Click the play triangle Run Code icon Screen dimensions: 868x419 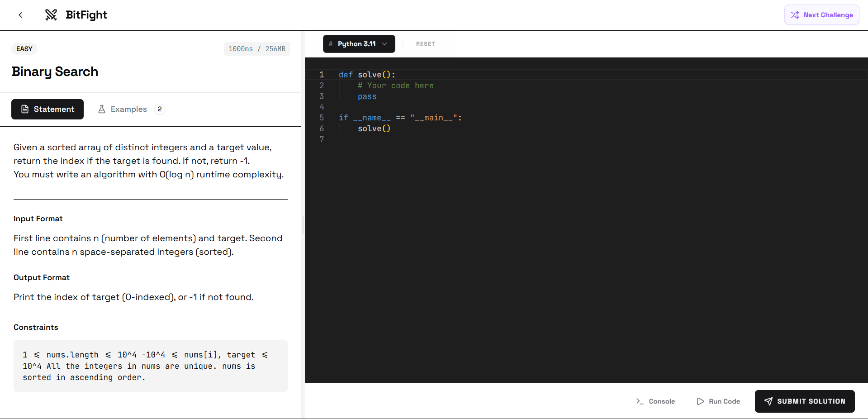[700, 401]
